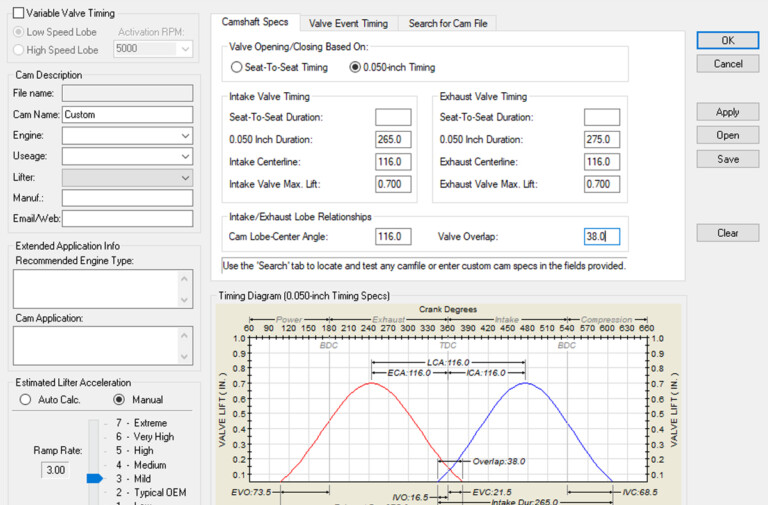768x505 pixels.
Task: Select Low Speed Lobe radio option
Action: (x=19, y=32)
